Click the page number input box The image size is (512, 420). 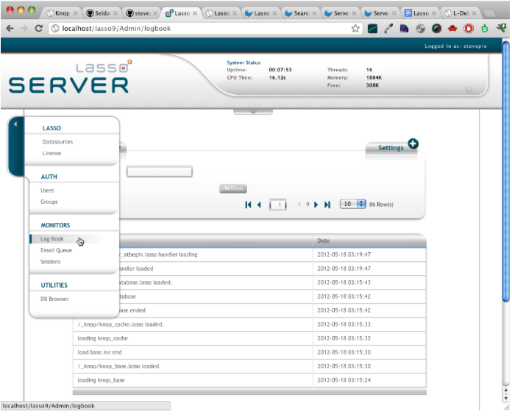tap(277, 204)
